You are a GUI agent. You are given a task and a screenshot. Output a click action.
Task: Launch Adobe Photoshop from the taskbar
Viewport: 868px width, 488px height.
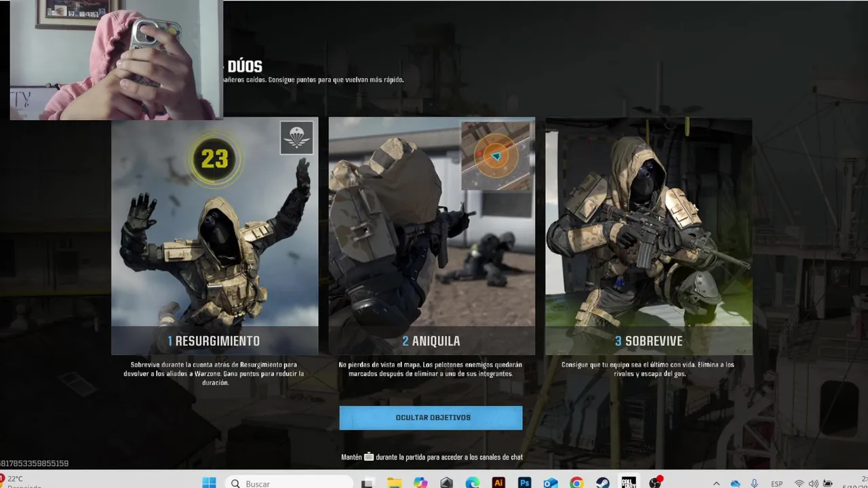pos(524,483)
